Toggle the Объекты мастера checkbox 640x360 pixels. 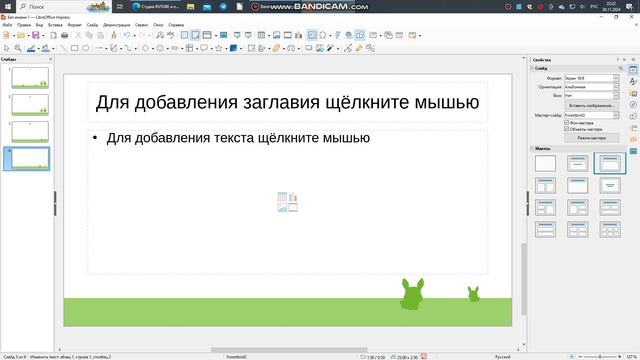(567, 129)
